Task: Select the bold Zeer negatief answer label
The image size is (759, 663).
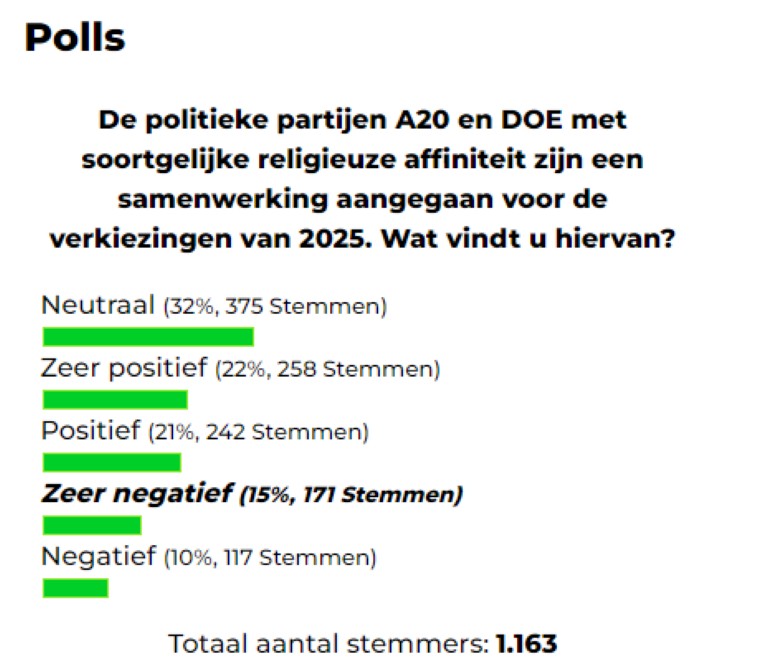Action: tap(136, 493)
